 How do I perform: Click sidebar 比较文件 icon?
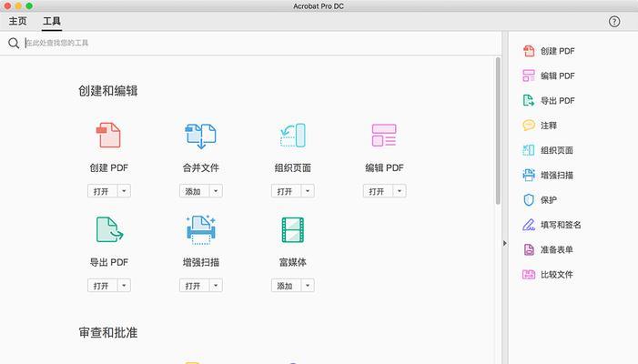[529, 275]
